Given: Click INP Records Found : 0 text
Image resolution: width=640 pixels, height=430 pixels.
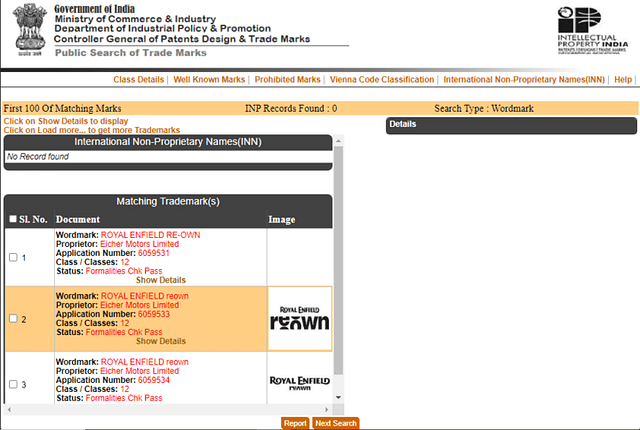Looking at the screenshot, I should tap(291, 109).
